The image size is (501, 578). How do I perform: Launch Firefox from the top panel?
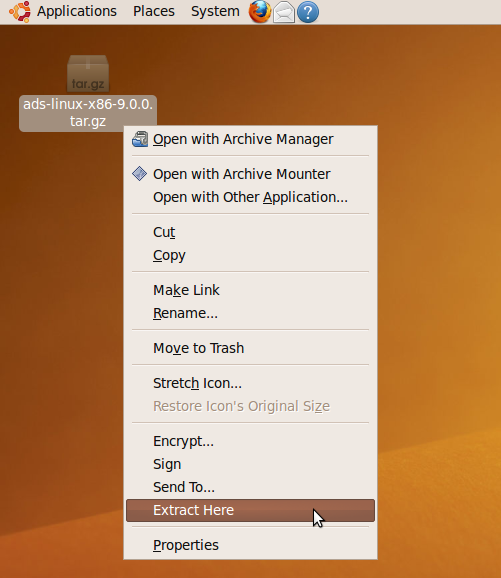pyautogui.click(x=260, y=11)
